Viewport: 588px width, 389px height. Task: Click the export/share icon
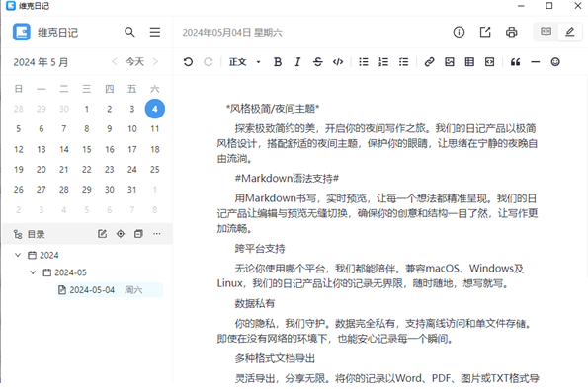pos(485,32)
